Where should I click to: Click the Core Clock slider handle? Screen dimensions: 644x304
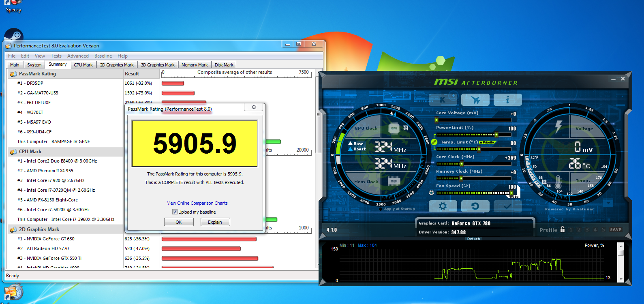(x=461, y=164)
